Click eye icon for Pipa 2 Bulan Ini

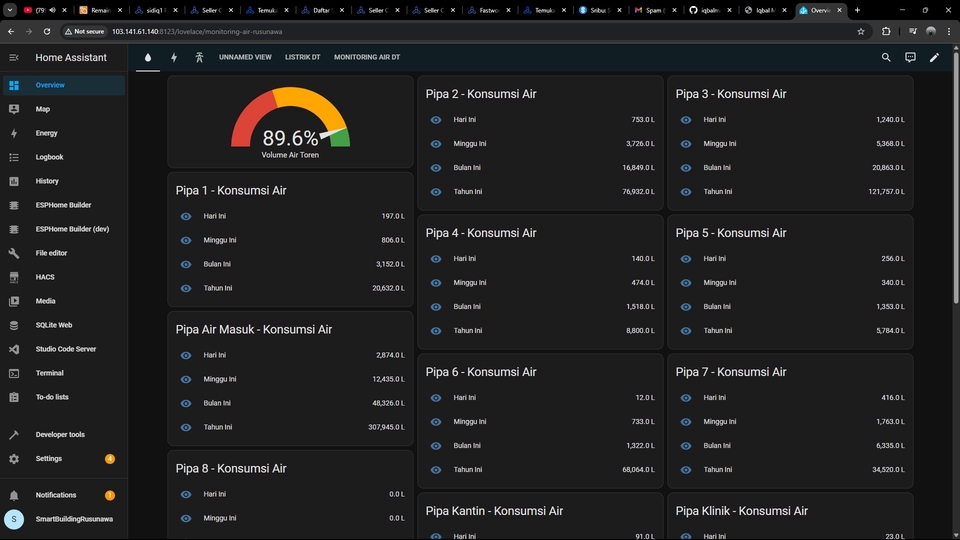point(436,168)
